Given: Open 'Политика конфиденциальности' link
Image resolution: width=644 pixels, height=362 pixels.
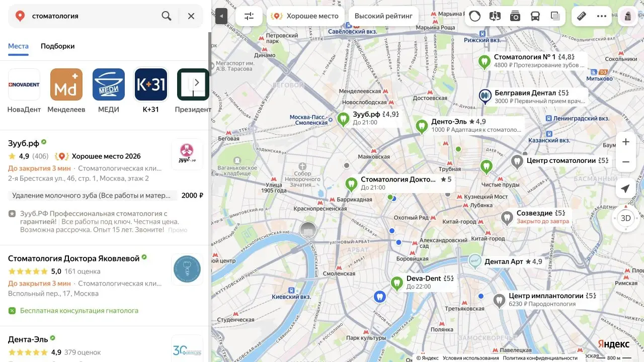Looking at the screenshot, I should (x=540, y=358).
